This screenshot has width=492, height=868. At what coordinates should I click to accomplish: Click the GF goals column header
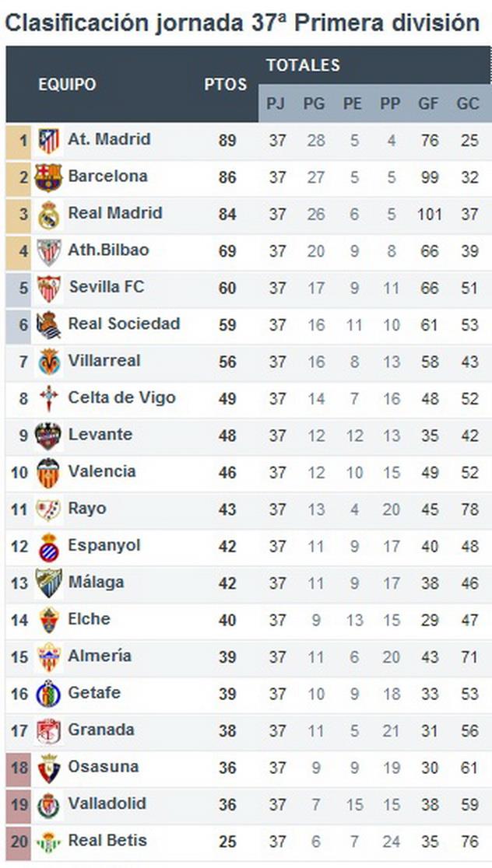pos(429,103)
